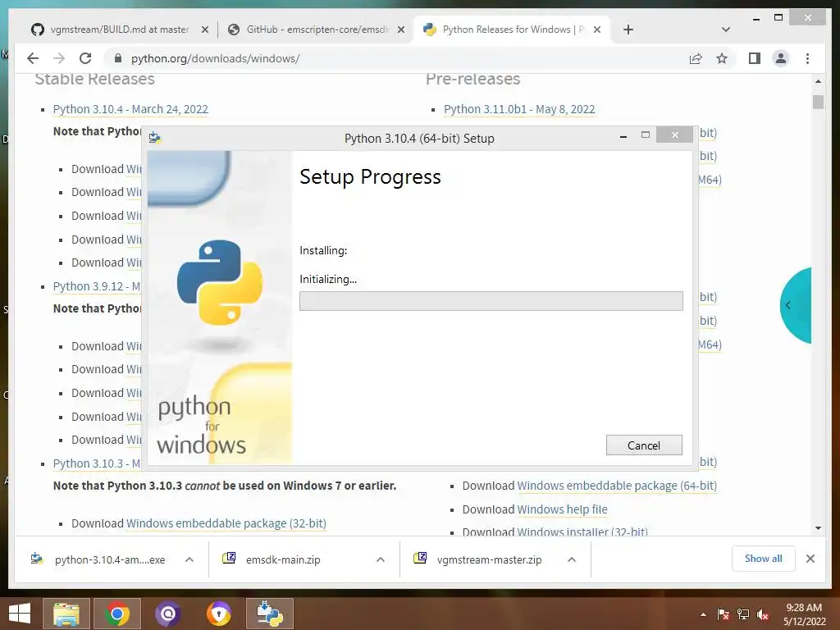Open vgmstream-master.zip download options
This screenshot has width=840, height=630.
572,559
